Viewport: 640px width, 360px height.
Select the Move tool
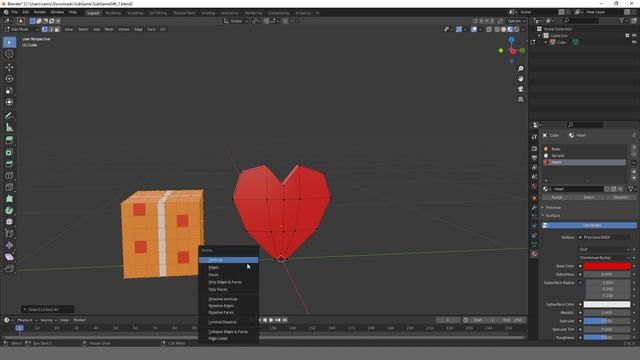[x=9, y=67]
